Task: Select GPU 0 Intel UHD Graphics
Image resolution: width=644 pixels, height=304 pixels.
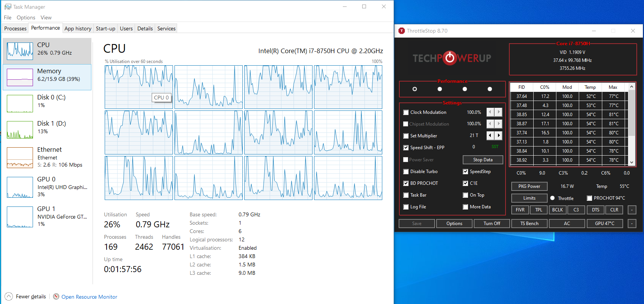Action: (x=47, y=187)
